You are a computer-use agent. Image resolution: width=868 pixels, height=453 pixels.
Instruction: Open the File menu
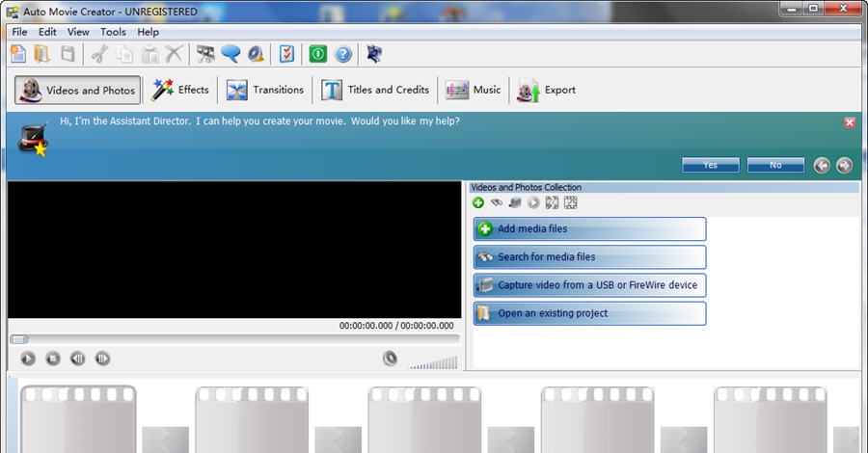click(x=19, y=32)
